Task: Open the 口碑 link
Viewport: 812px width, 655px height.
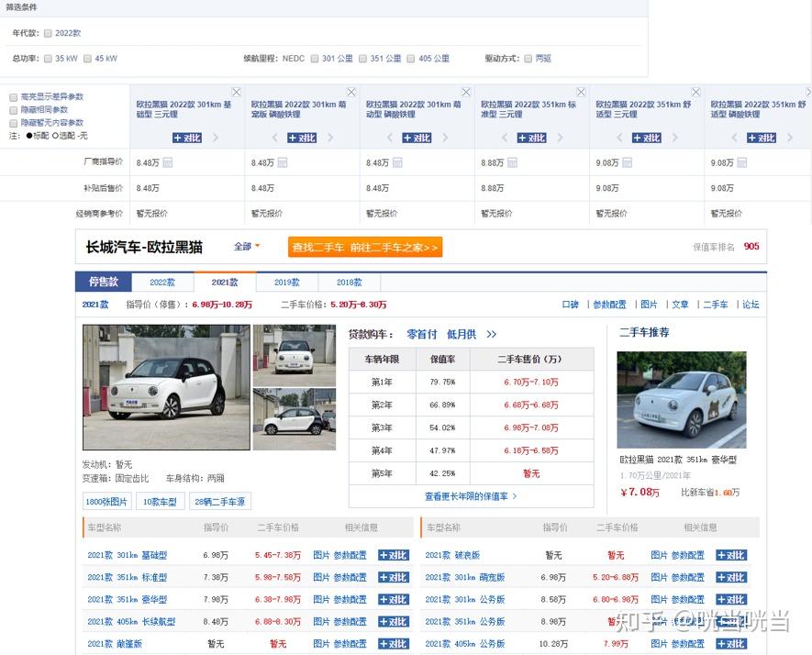Action: click(570, 305)
